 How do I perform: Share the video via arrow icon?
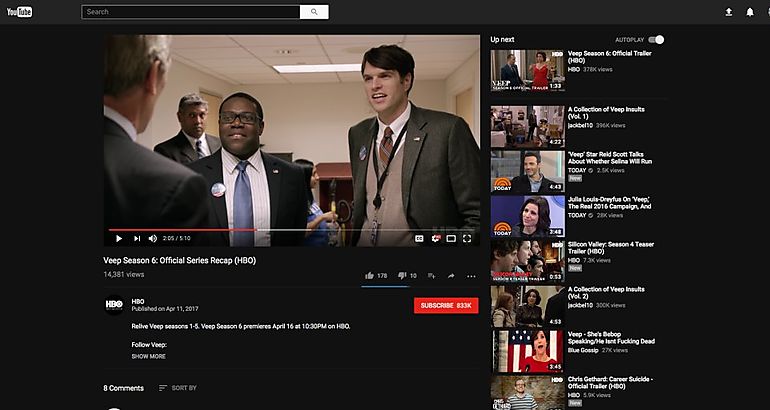(451, 276)
